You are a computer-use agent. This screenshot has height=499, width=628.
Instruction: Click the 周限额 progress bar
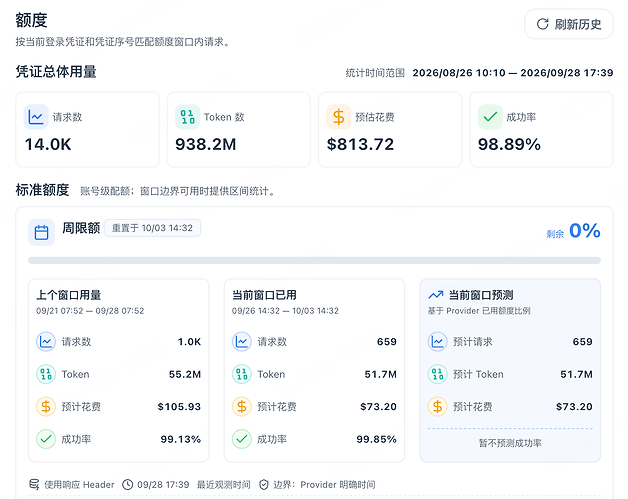click(x=314, y=261)
